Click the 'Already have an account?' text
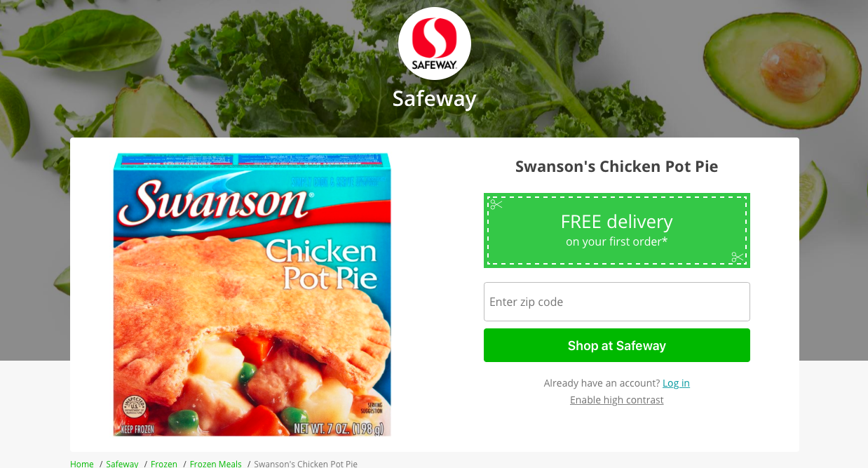The image size is (868, 468). click(602, 383)
